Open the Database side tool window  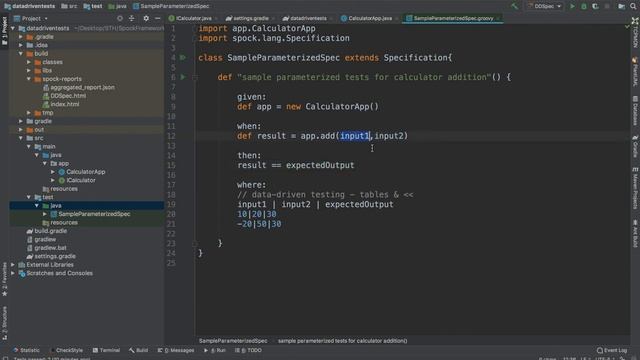[635, 111]
